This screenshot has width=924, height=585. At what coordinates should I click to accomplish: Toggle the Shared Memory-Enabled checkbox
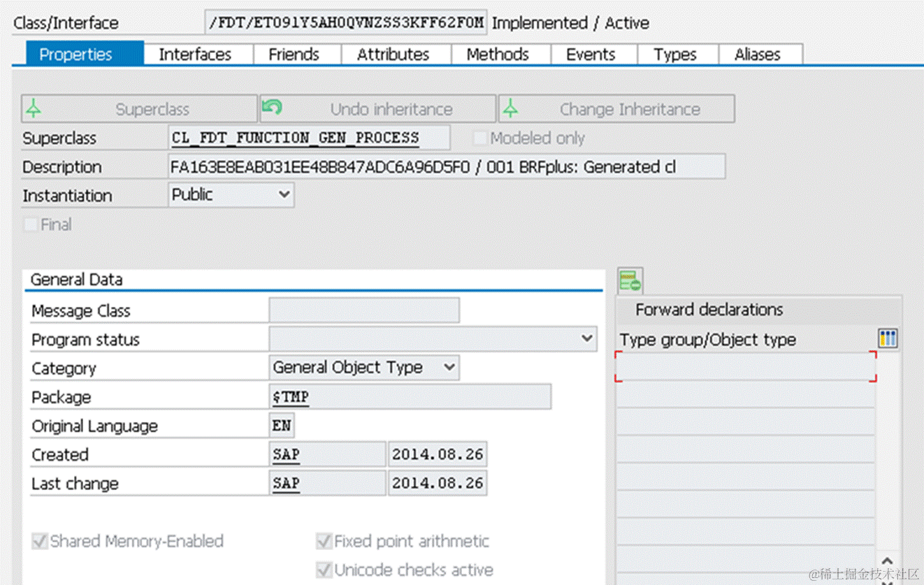coord(40,541)
